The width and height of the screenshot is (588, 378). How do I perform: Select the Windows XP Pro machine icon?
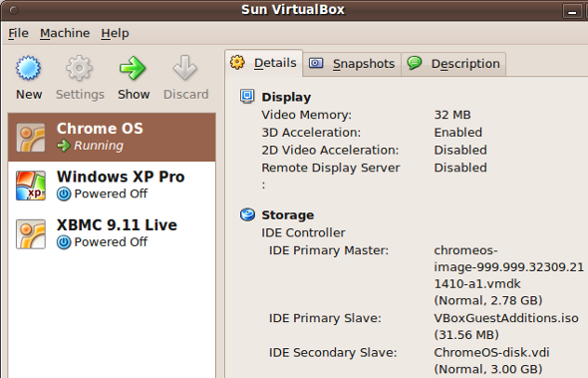pyautogui.click(x=31, y=186)
